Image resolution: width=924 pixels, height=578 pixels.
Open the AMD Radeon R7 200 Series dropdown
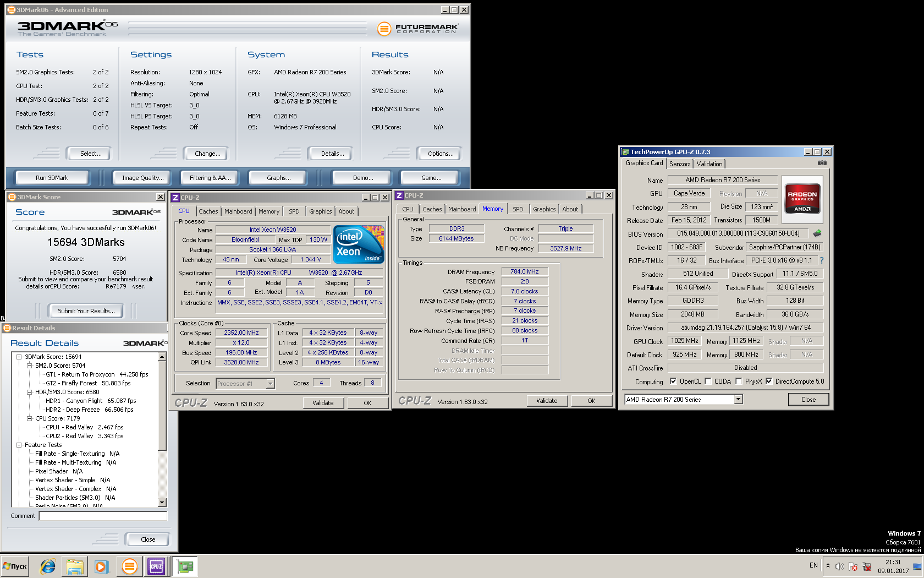click(x=738, y=400)
